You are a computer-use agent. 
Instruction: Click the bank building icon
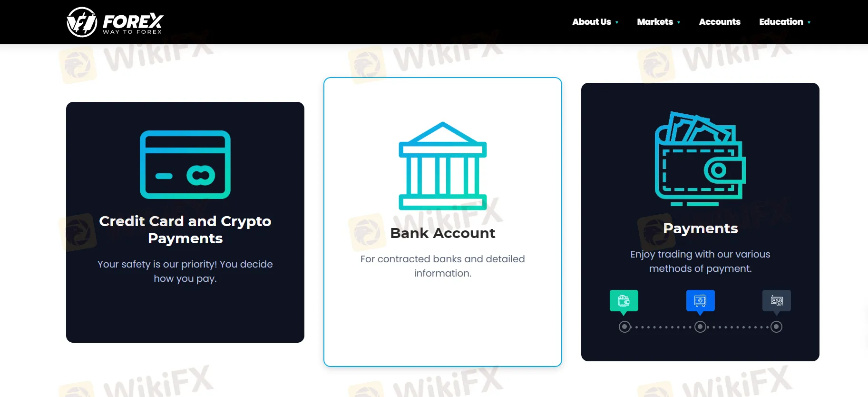tap(443, 166)
